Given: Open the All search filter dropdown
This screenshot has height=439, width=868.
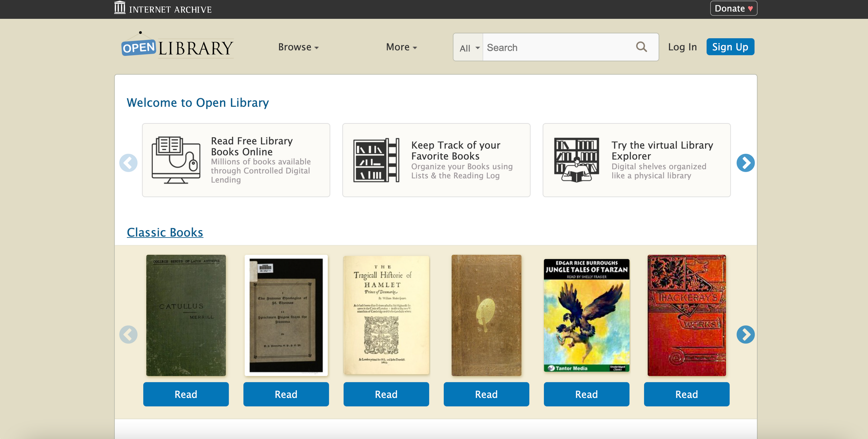Looking at the screenshot, I should click(469, 48).
